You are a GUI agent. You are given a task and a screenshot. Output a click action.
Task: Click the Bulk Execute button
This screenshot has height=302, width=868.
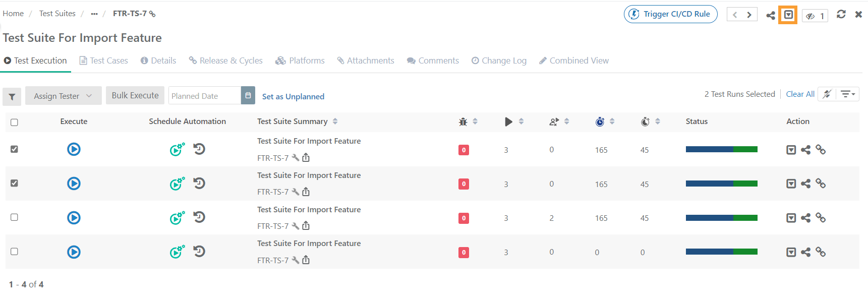(135, 95)
